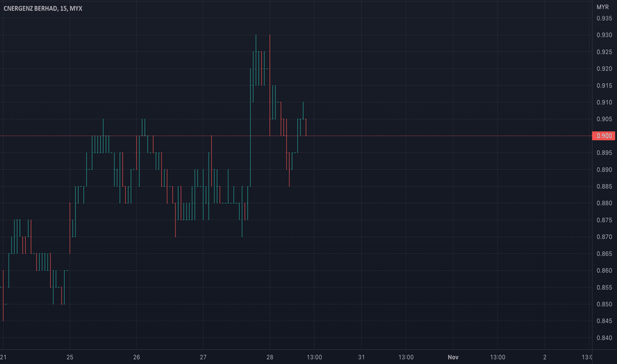The image size is (617, 364).
Task: Click the 0.890 price axis label
Action: 604,169
